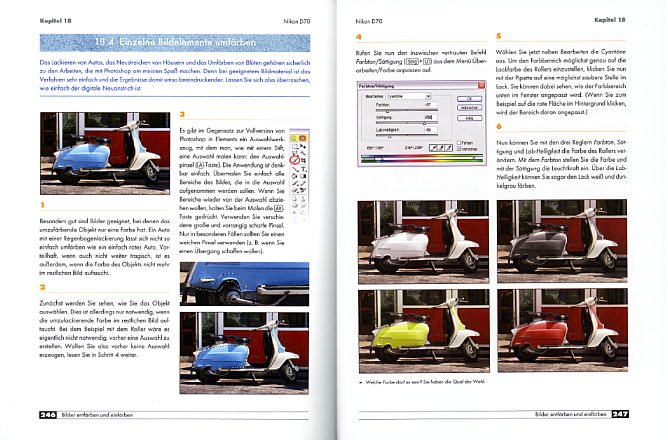
Task: Select the Paint Bucket tool
Action: coord(294,176)
